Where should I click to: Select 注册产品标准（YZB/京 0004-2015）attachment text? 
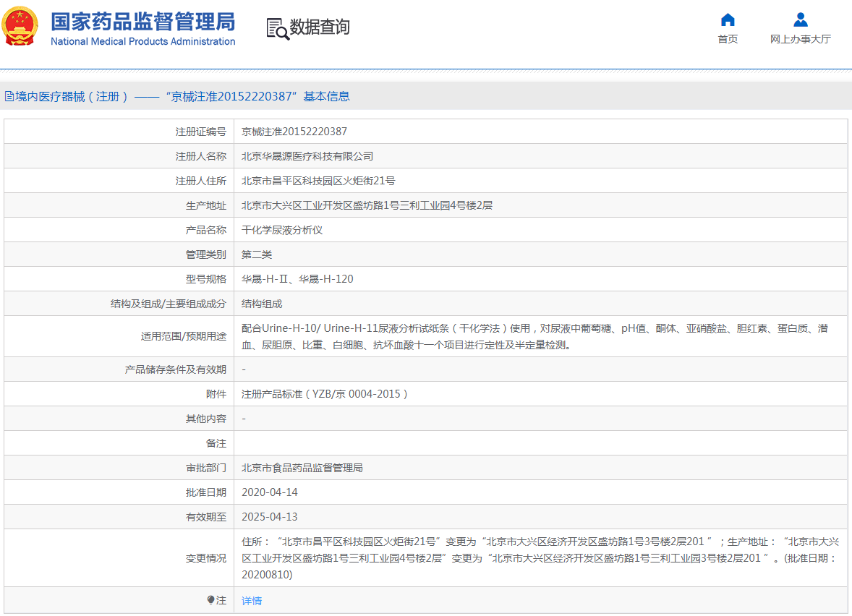[325, 394]
